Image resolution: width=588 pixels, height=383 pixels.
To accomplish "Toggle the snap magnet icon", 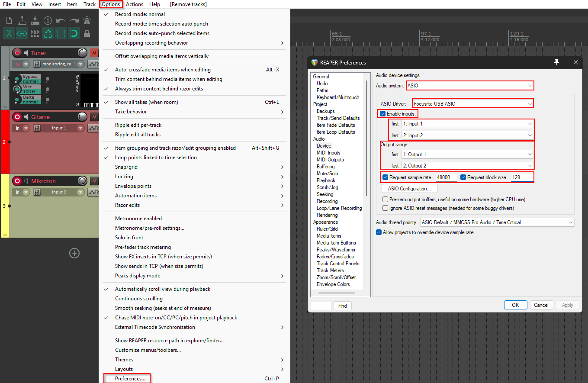I will pos(74,33).
